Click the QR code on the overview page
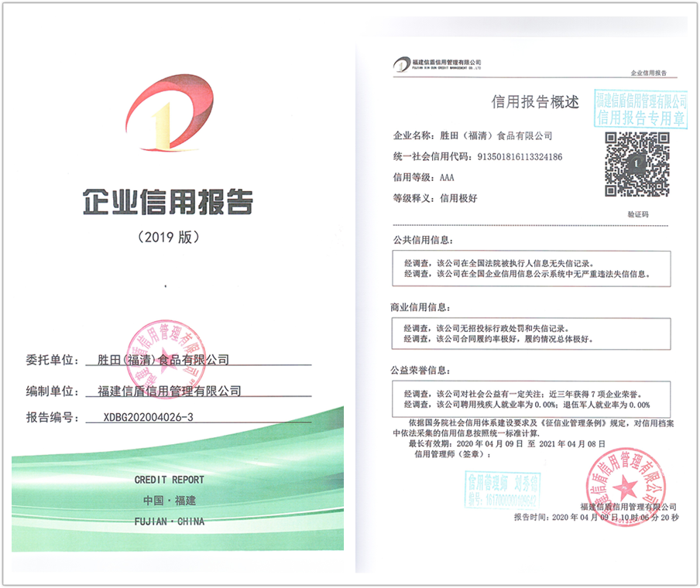700x588 pixels. pos(636,164)
